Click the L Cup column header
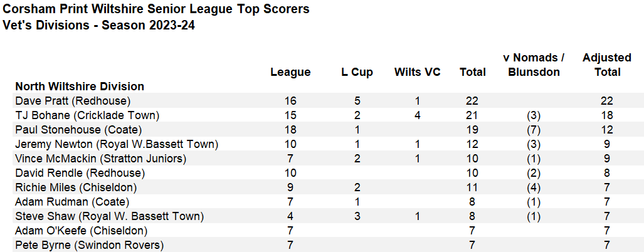Screen dimensions: 644x252 click(357, 73)
